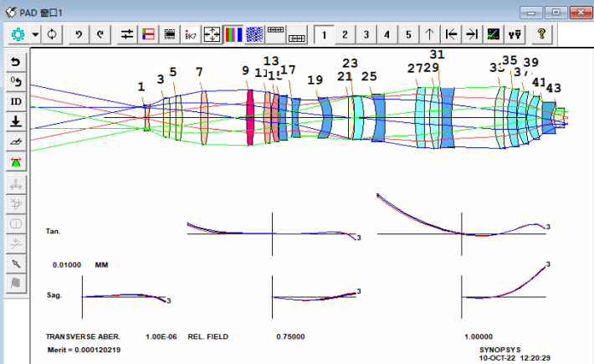Click the Y Y-bar toolbar icon
This screenshot has width=594, height=364.
pos(515,35)
